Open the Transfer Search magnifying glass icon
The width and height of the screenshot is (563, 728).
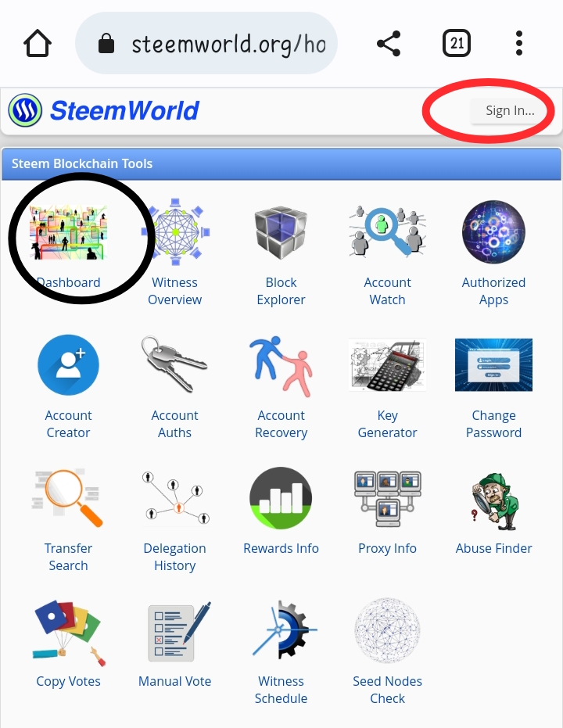68,497
